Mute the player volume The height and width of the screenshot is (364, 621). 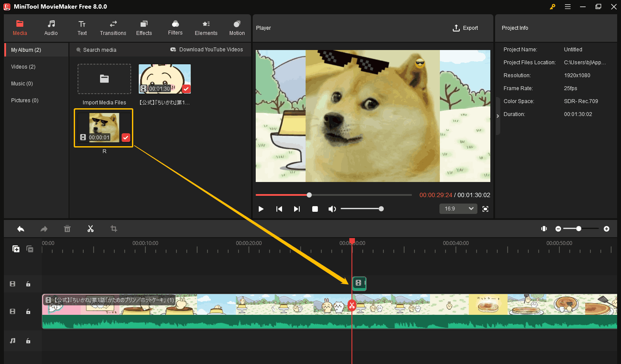click(332, 209)
